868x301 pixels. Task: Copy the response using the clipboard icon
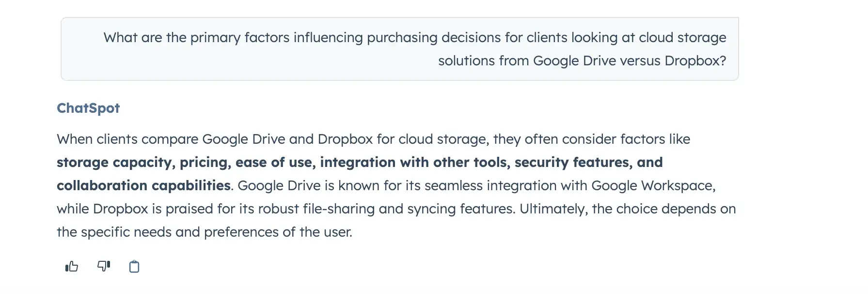(x=134, y=267)
